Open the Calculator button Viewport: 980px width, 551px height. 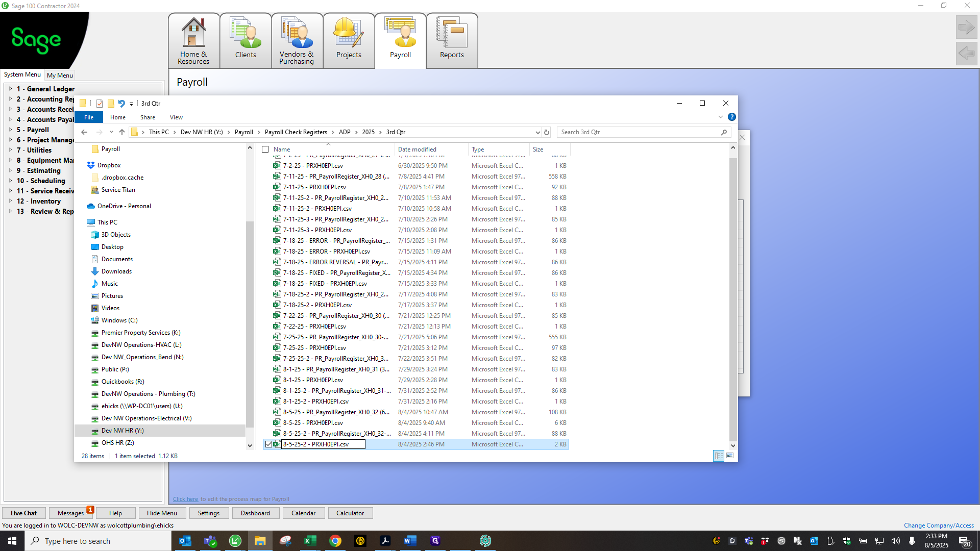pyautogui.click(x=350, y=513)
